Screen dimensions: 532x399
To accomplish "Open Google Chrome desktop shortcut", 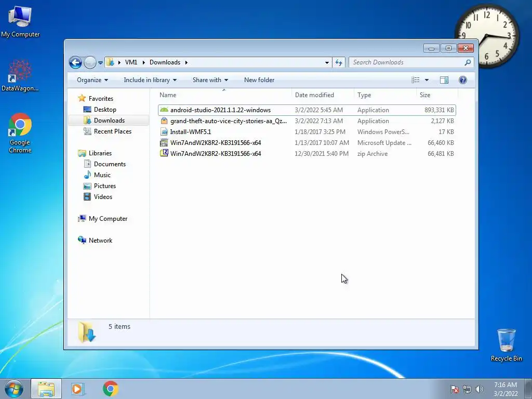I will [x=20, y=133].
